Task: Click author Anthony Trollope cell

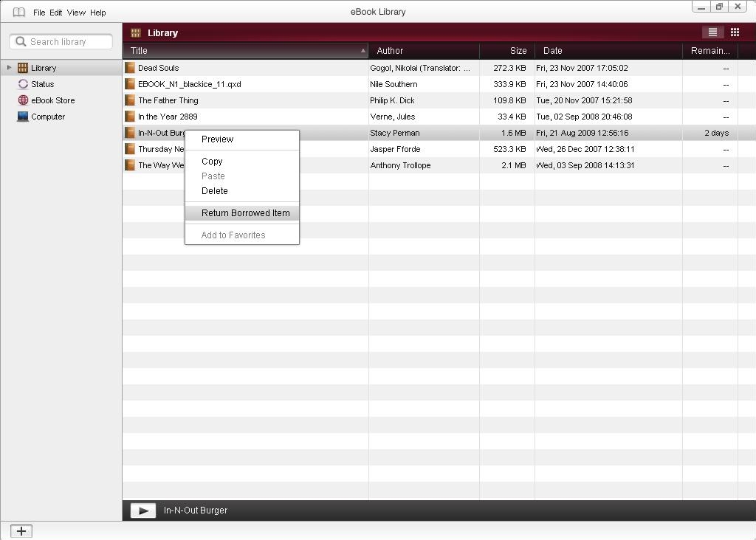Action: point(400,165)
